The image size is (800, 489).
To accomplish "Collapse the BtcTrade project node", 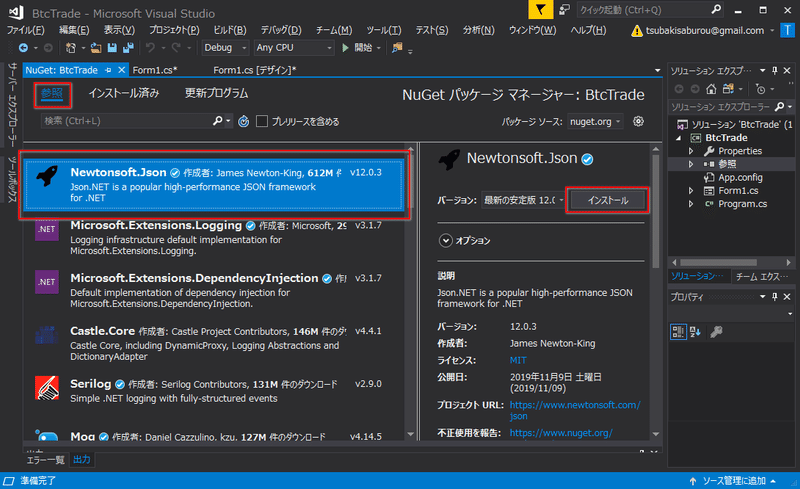I will tap(679, 138).
